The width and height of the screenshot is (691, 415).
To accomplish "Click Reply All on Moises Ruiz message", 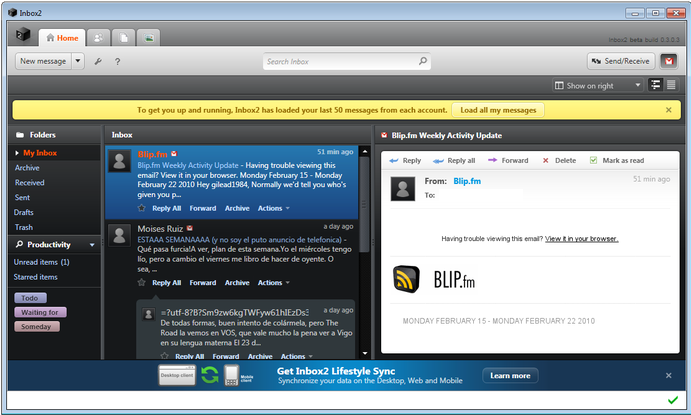I will click(167, 283).
